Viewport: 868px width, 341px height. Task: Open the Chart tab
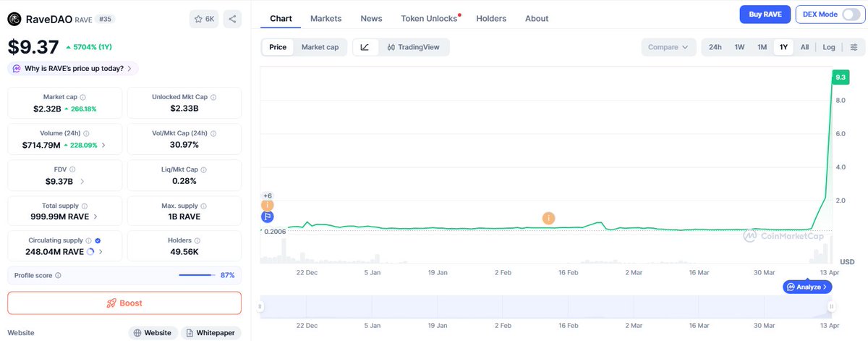[x=281, y=18]
